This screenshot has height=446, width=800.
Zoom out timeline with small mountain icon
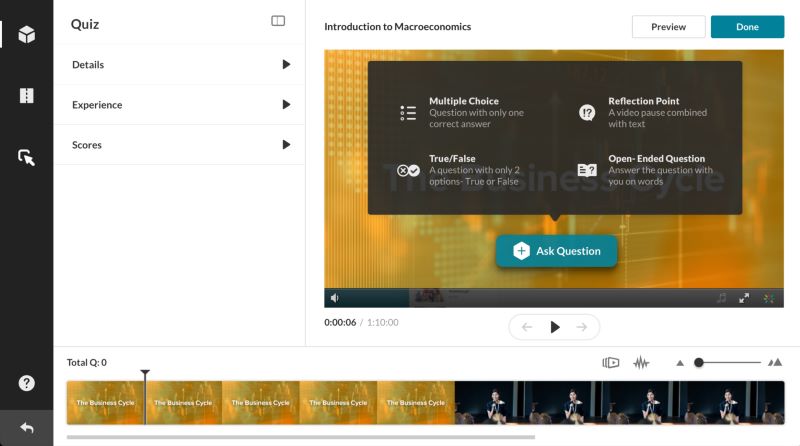[x=680, y=363]
